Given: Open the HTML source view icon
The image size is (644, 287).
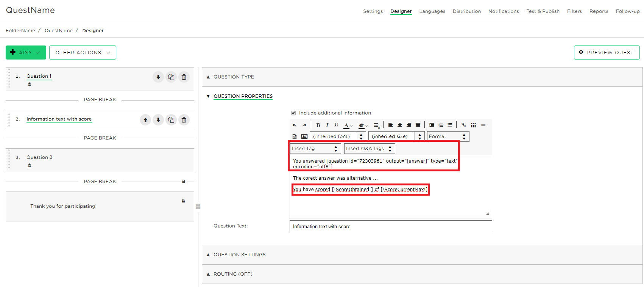Looking at the screenshot, I should tap(295, 136).
